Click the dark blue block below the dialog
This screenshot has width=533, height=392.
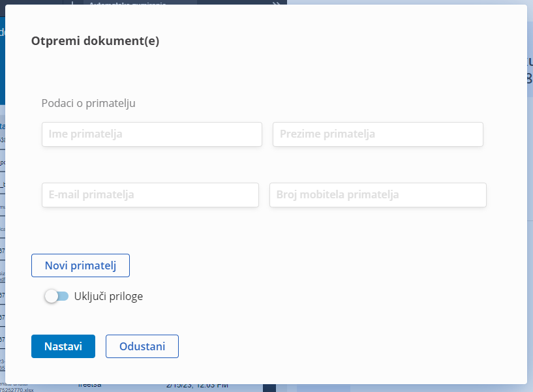[x=269, y=388]
